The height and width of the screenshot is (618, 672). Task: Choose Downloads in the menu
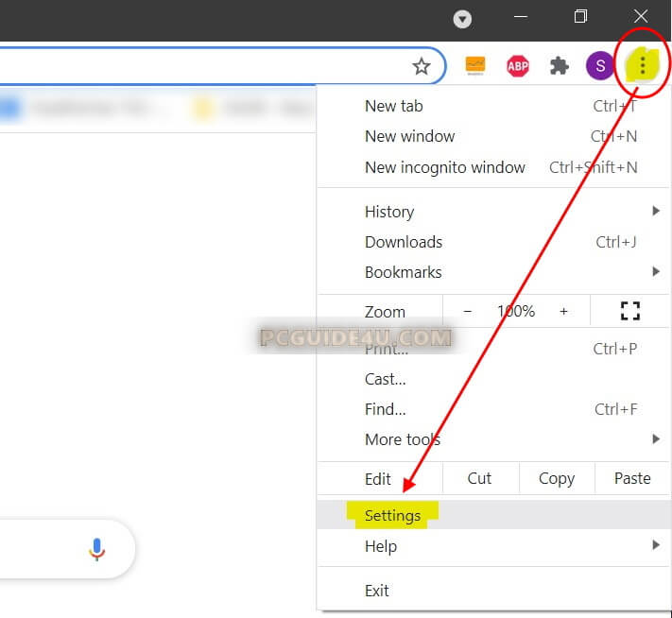point(404,242)
